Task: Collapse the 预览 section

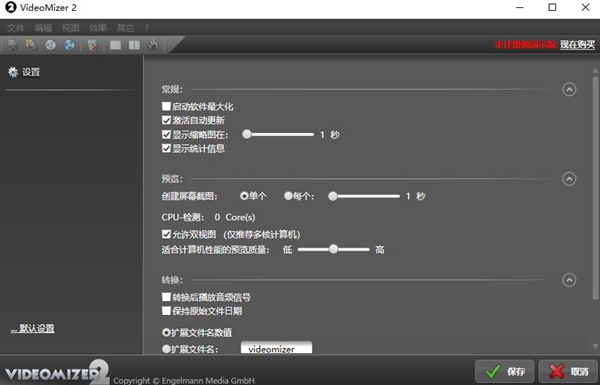Action: click(569, 179)
